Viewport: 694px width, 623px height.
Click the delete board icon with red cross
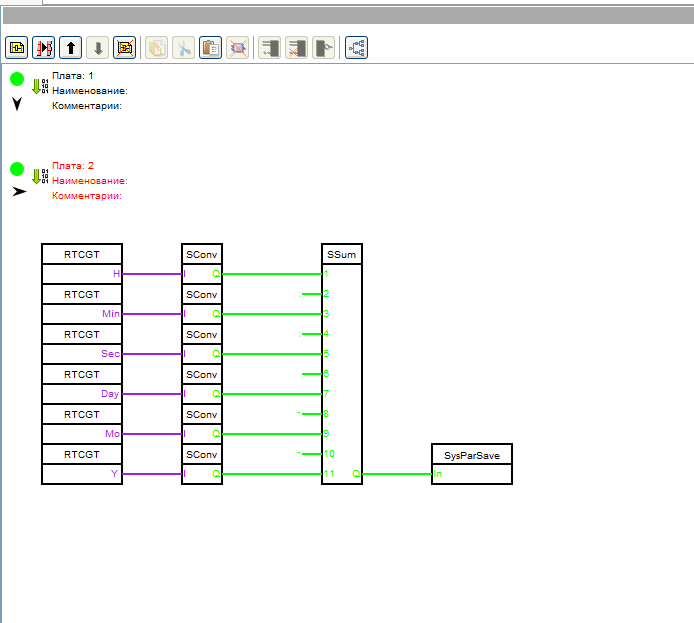tap(124, 47)
